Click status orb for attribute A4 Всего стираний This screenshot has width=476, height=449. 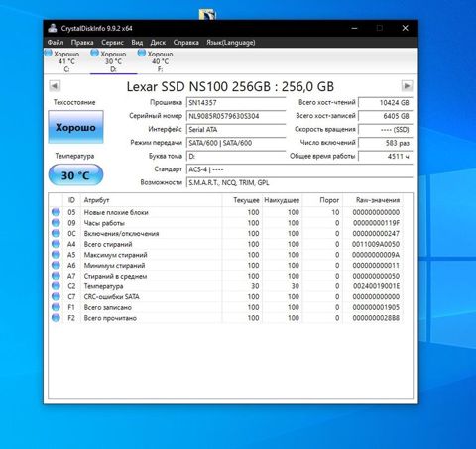(x=56, y=244)
